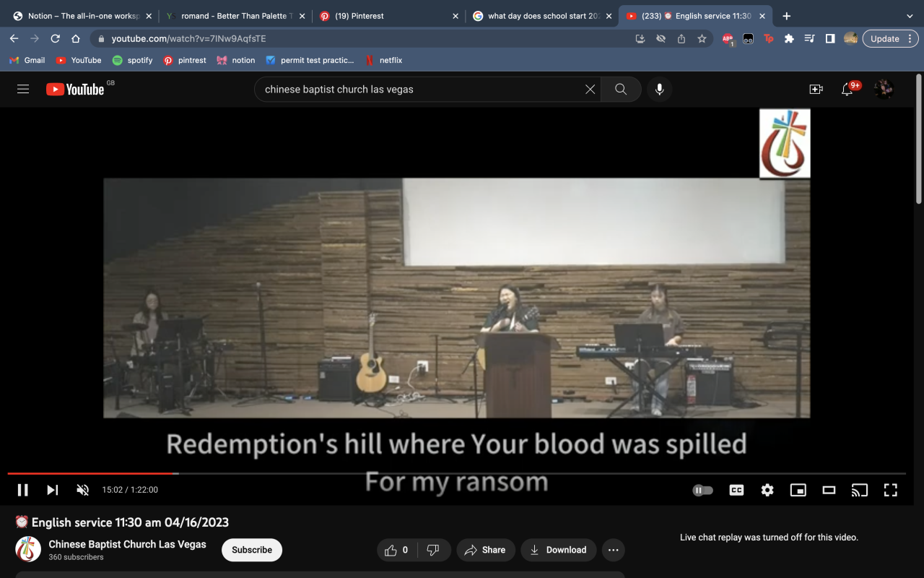
Task: Download this video
Action: click(559, 550)
